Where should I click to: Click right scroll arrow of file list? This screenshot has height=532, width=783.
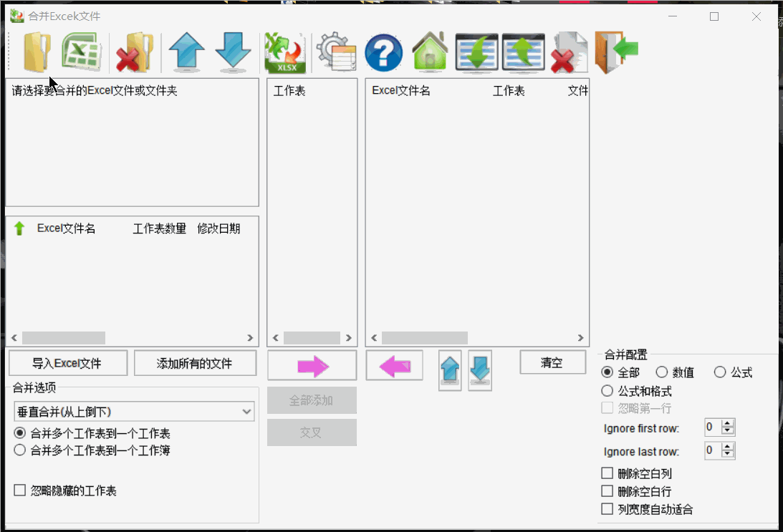tap(250, 338)
